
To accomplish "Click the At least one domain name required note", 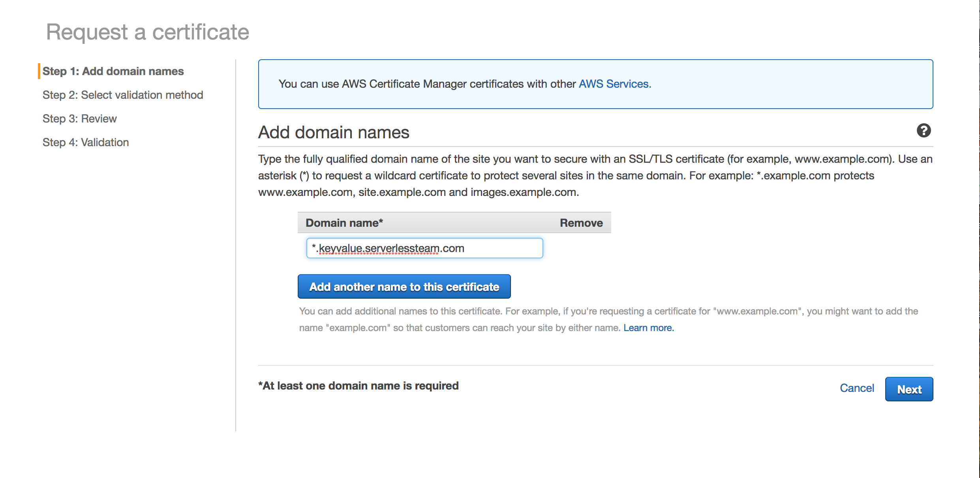I will [358, 386].
